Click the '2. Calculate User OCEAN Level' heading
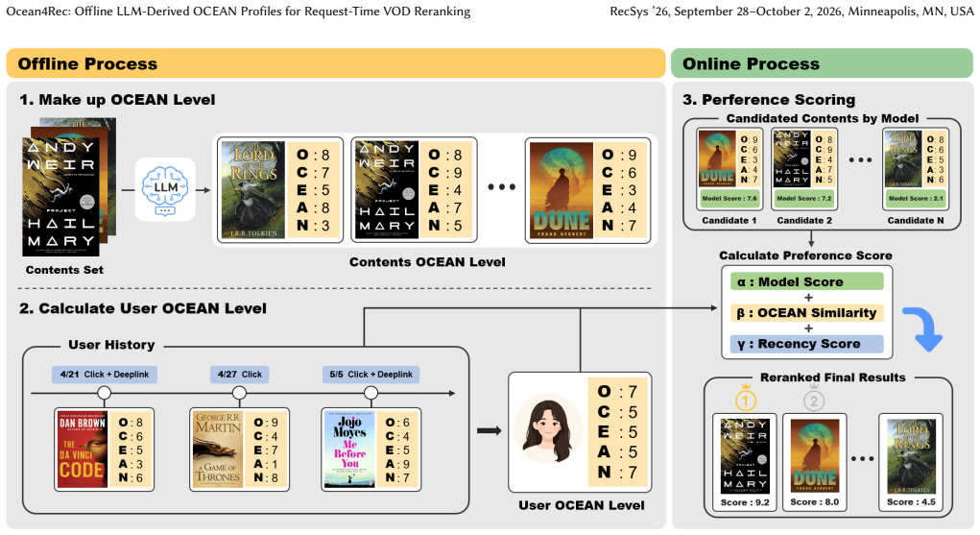 click(142, 308)
